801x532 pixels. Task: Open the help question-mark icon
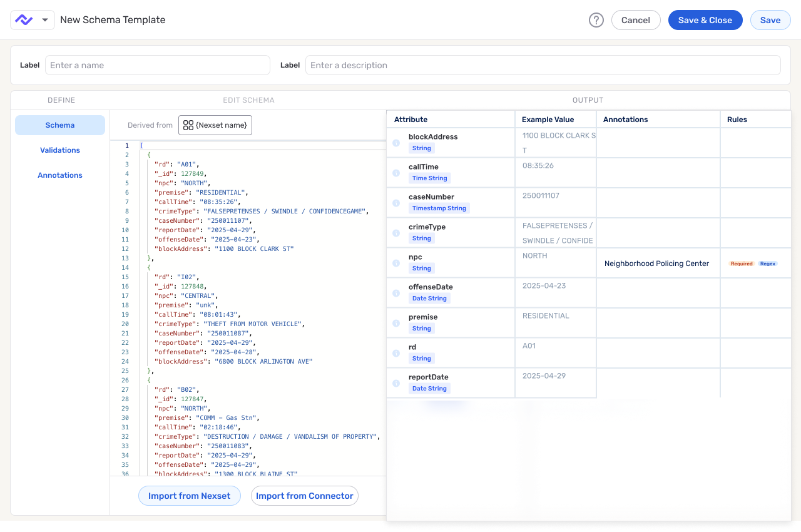pos(596,19)
